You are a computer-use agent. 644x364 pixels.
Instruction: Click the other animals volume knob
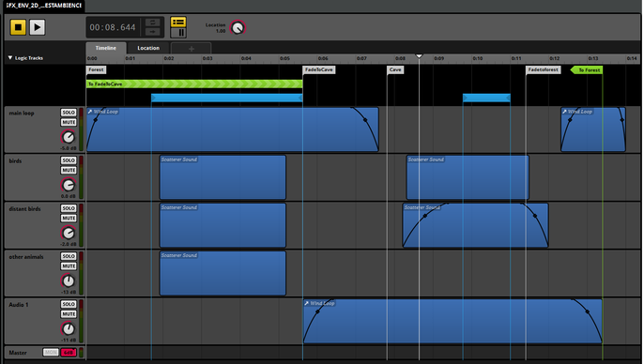[x=69, y=281]
